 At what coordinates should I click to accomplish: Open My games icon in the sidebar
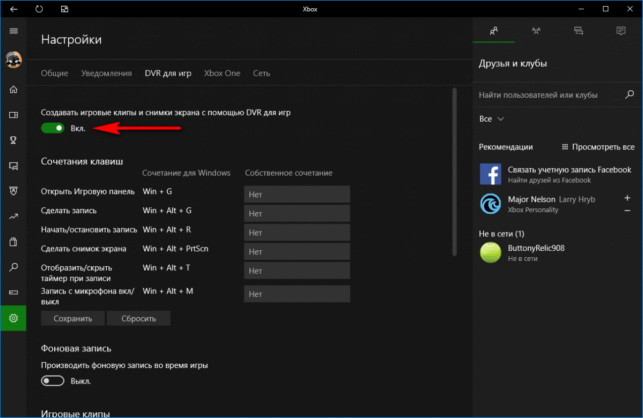(14, 115)
